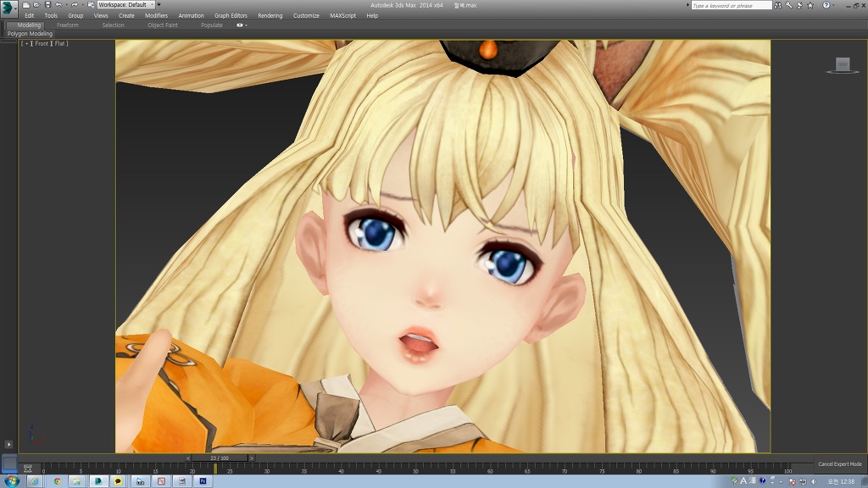Switch to the Populate ribbon tab
This screenshot has width=868, height=488.
[211, 25]
